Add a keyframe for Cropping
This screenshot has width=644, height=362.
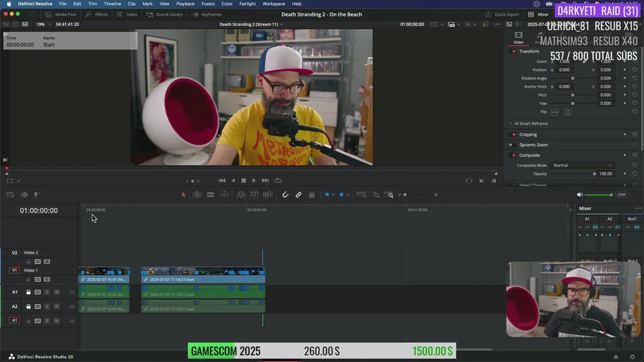(x=624, y=134)
